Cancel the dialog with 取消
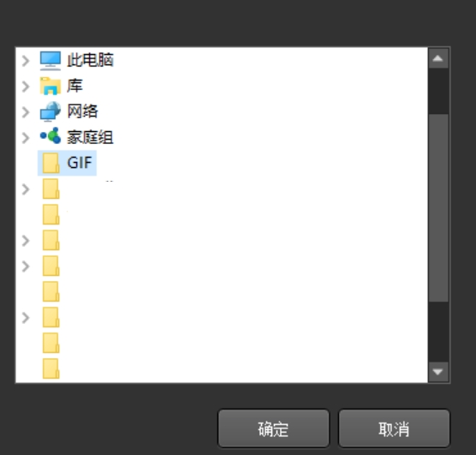Viewport: 476px width, 455px height. tap(394, 428)
